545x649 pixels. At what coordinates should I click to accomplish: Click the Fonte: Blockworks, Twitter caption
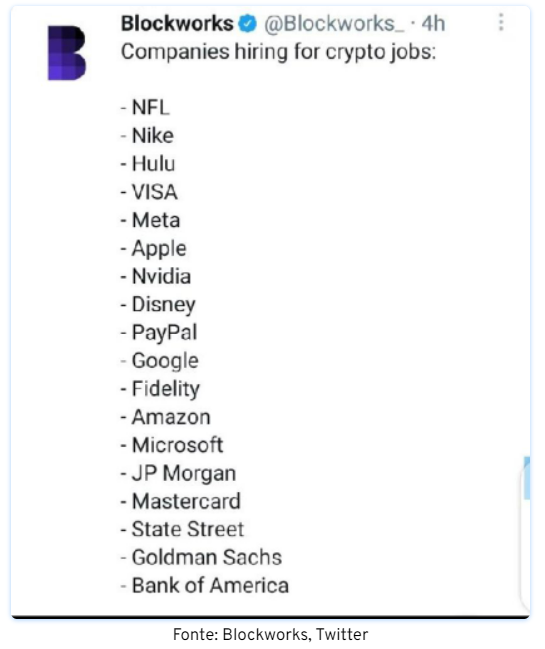click(271, 635)
